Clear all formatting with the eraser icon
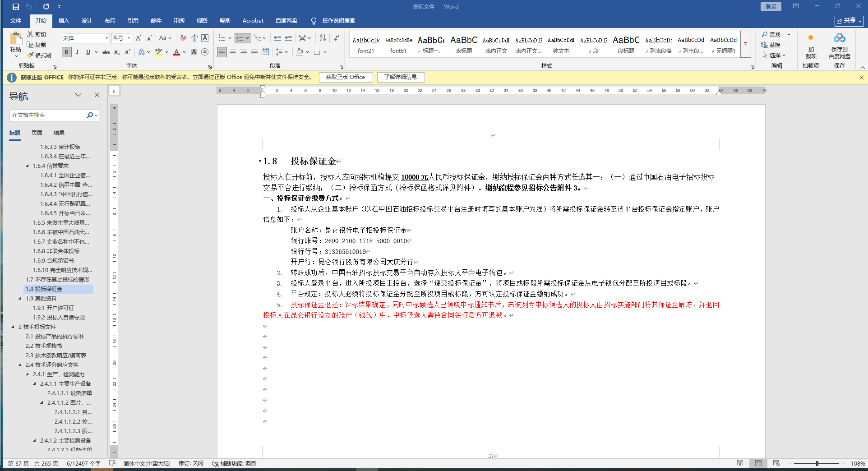This screenshot has height=471, width=868. [183, 38]
